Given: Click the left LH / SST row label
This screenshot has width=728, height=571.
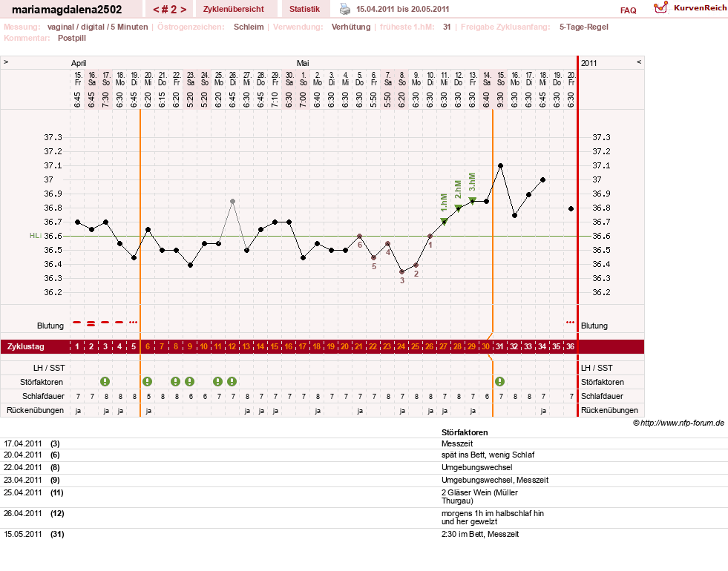Looking at the screenshot, I should pos(49,368).
